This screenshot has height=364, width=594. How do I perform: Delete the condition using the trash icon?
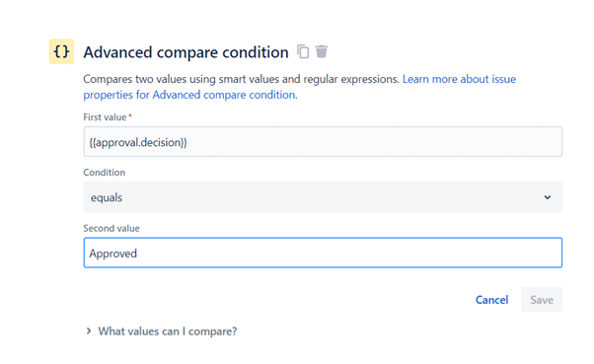pos(322,51)
